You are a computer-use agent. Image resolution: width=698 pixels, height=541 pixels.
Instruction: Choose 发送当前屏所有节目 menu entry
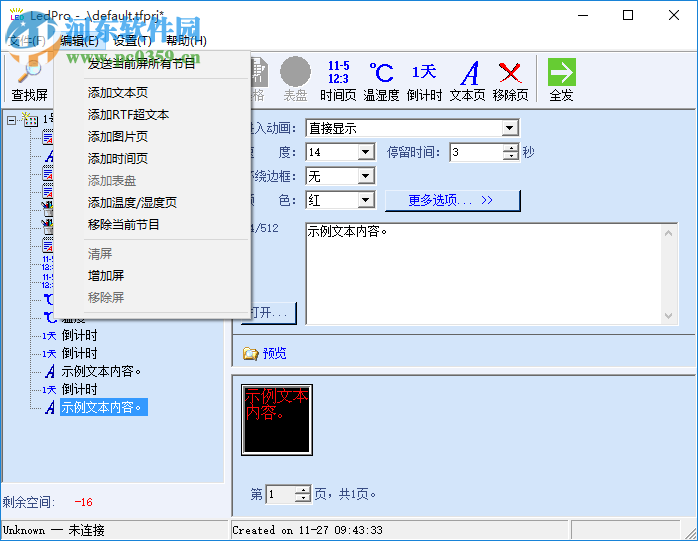click(151, 64)
